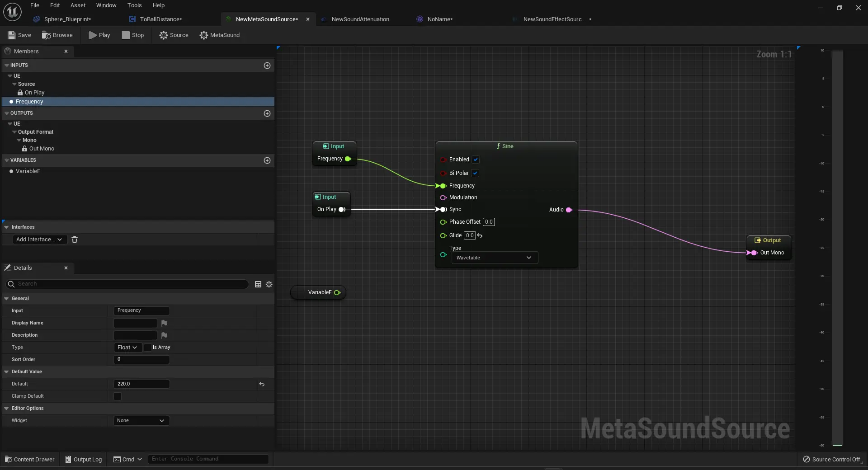
Task: Click the Save toolbar icon
Action: [12, 35]
